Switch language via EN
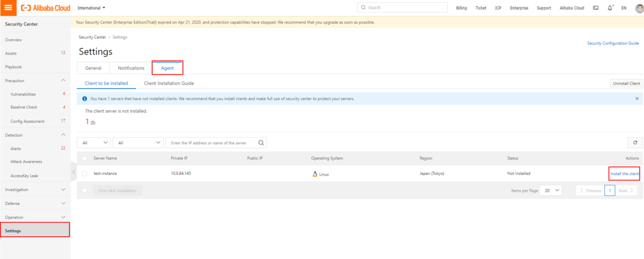 pos(624,8)
